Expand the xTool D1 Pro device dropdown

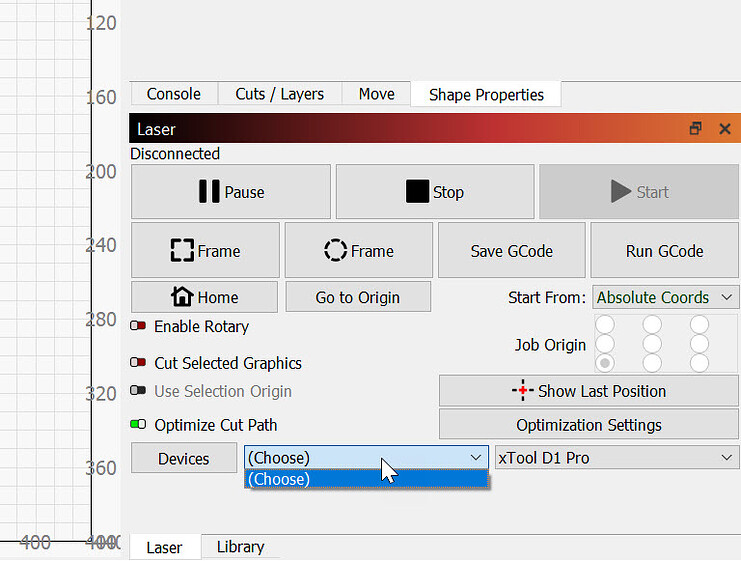tap(616, 458)
